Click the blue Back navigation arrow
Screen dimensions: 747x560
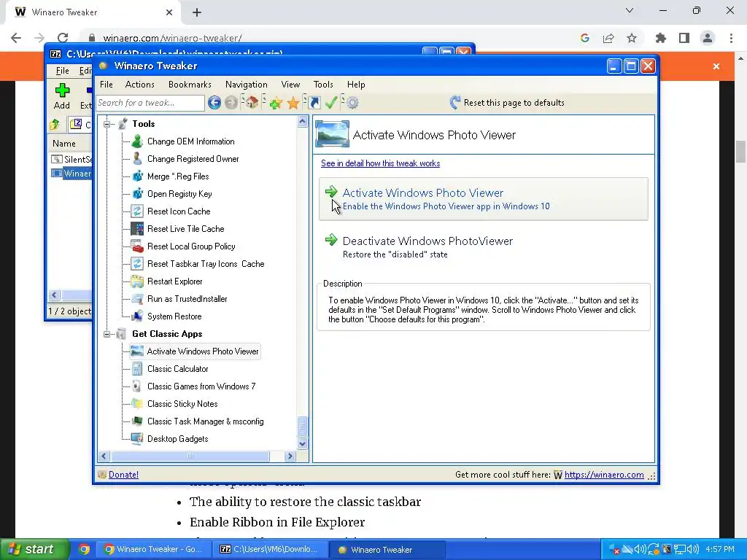click(x=214, y=102)
